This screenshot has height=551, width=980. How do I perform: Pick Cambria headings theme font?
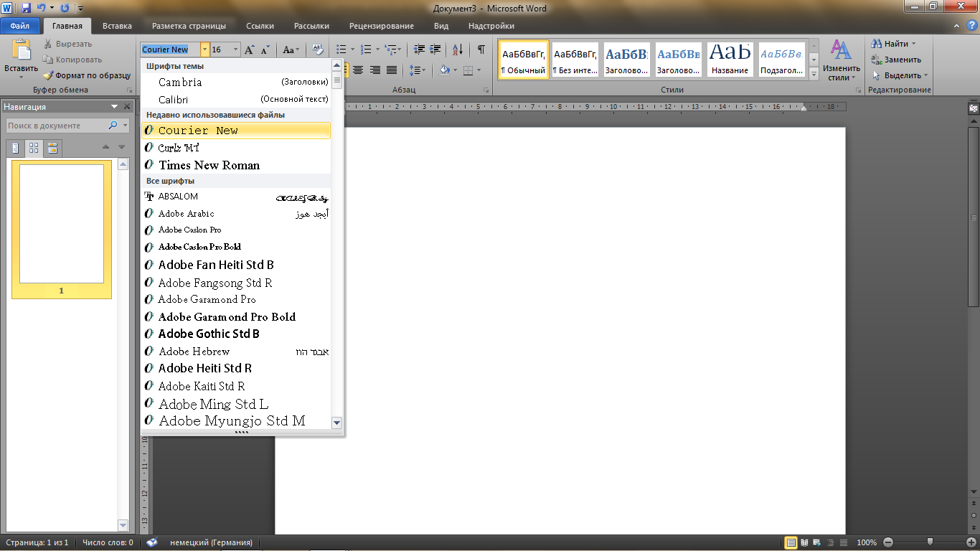236,82
